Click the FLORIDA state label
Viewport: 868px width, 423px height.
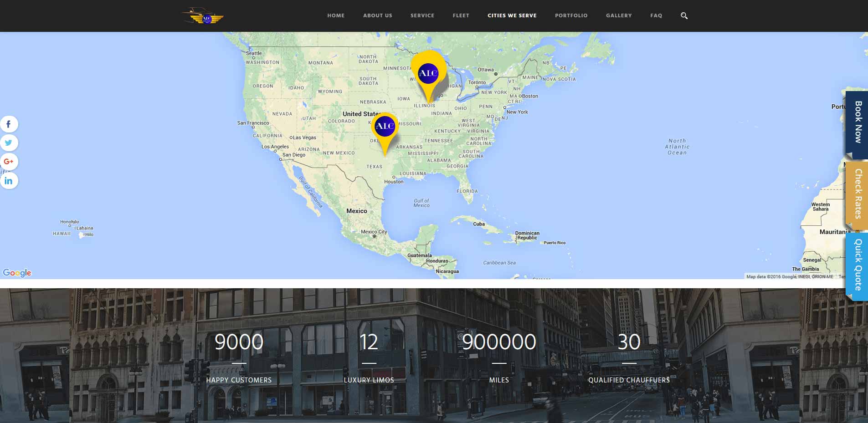[467, 191]
